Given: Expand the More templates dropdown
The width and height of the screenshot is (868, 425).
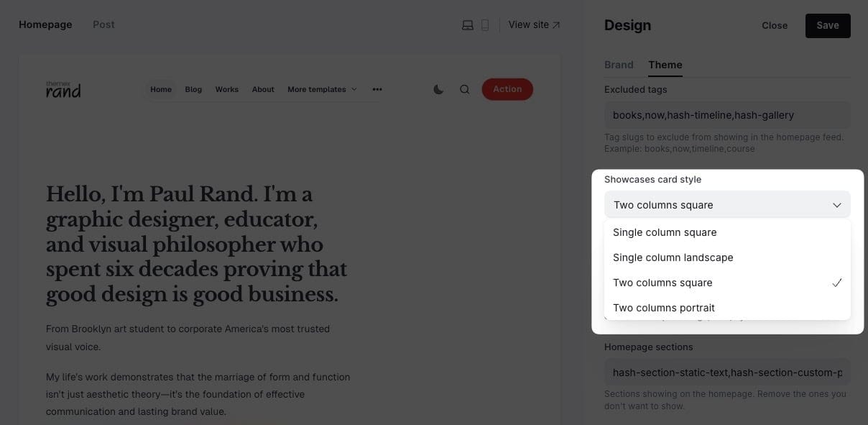Looking at the screenshot, I should [322, 89].
